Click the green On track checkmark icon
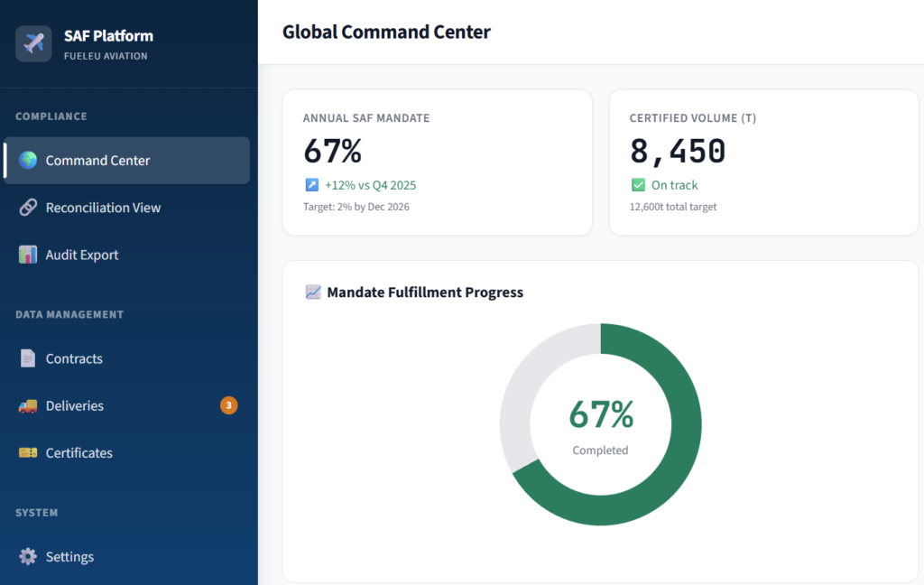Viewport: 924px width, 585px height. pyautogui.click(x=638, y=185)
